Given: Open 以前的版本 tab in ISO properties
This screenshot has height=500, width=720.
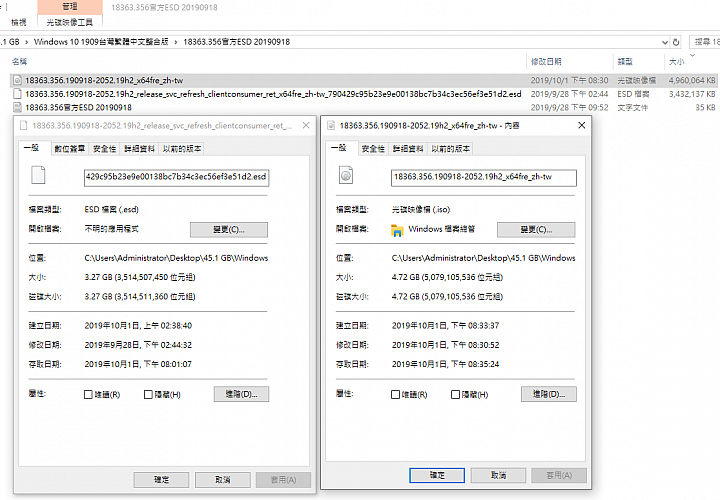Looking at the screenshot, I should click(x=450, y=149).
